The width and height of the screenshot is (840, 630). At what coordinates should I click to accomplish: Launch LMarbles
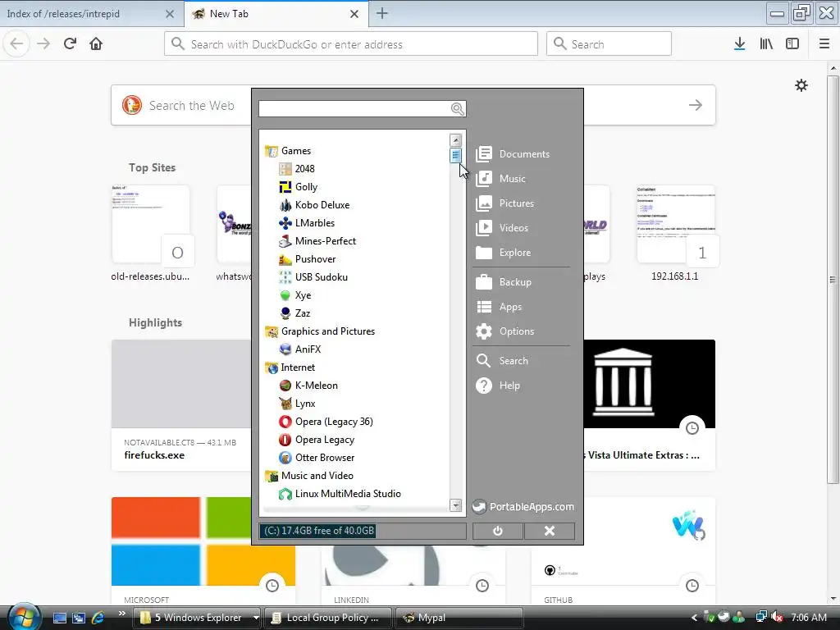[307, 223]
